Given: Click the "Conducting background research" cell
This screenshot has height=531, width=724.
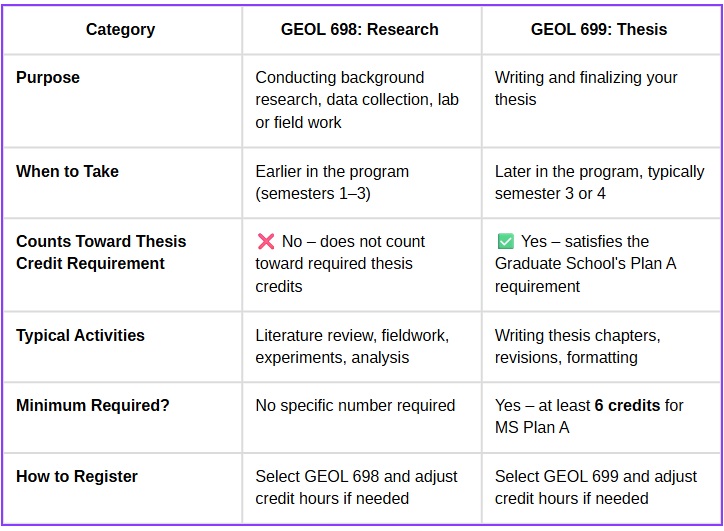Looking at the screenshot, I should point(357,100).
